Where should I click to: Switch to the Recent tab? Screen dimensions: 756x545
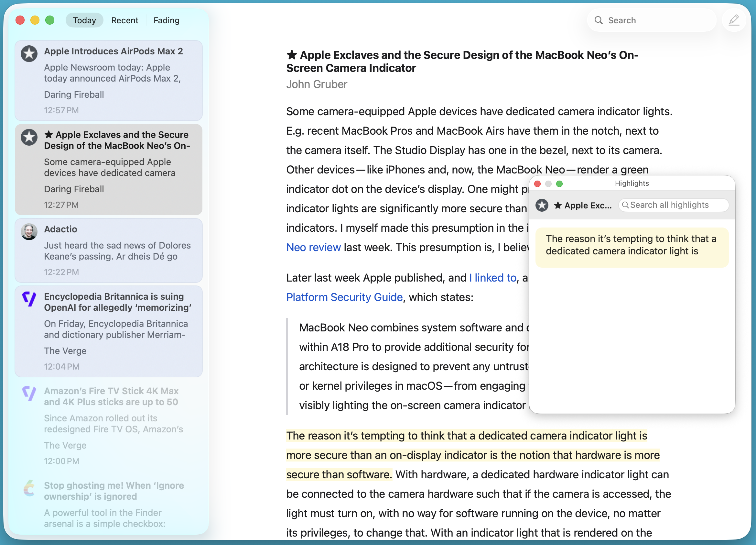point(125,20)
